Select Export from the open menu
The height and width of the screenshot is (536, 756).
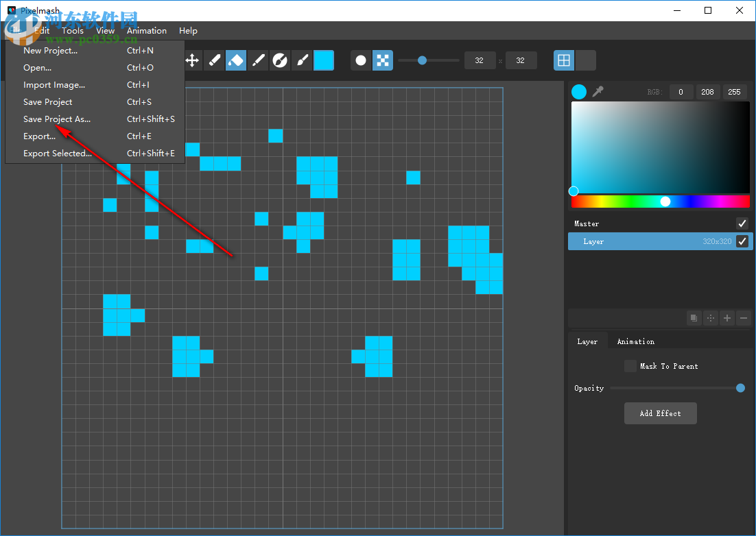38,136
